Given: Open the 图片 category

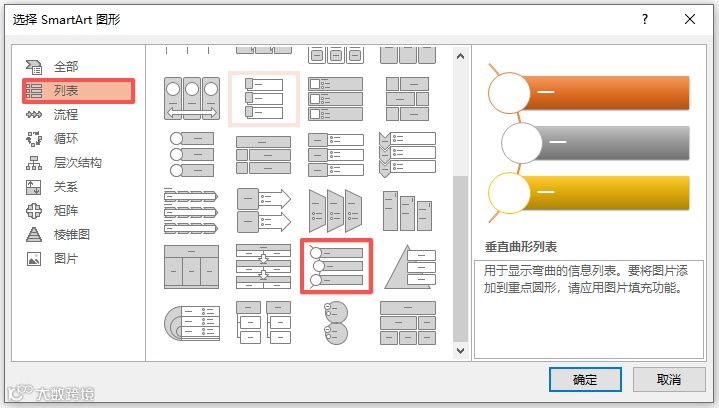Looking at the screenshot, I should pos(66,259).
